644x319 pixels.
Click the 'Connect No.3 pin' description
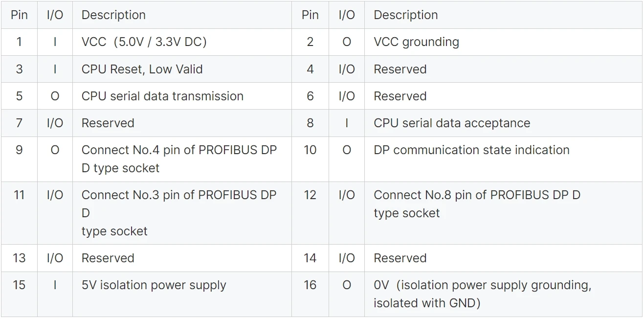182,213
